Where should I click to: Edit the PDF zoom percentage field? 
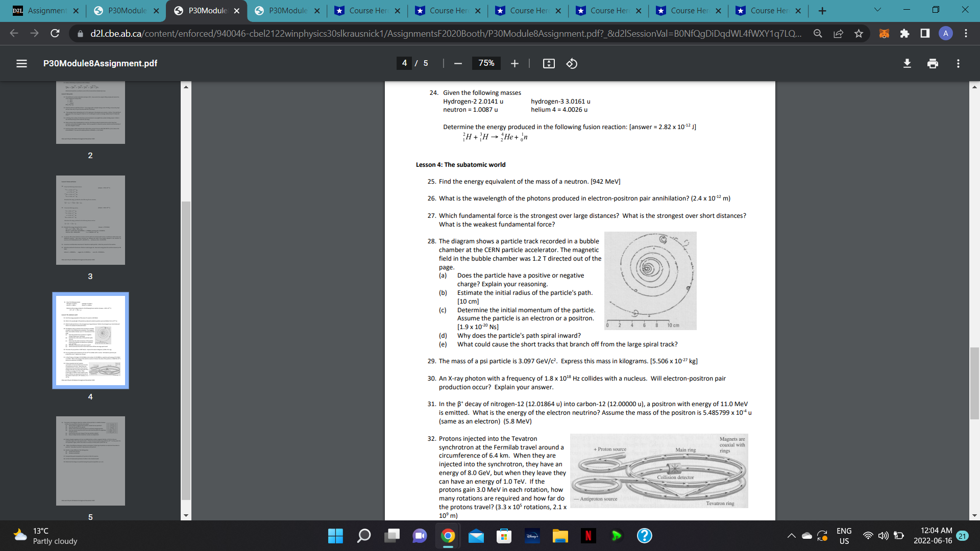click(486, 63)
